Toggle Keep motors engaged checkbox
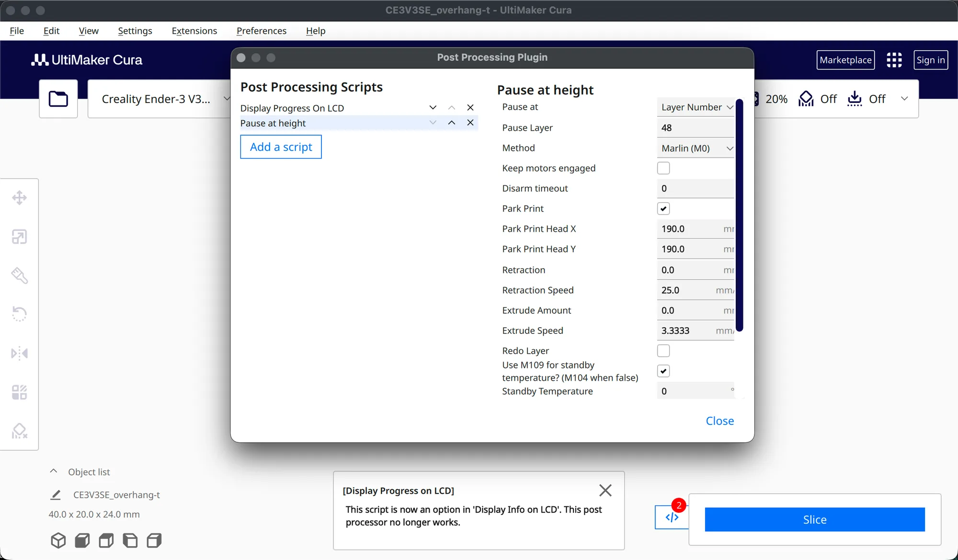The width and height of the screenshot is (958, 560). click(663, 168)
